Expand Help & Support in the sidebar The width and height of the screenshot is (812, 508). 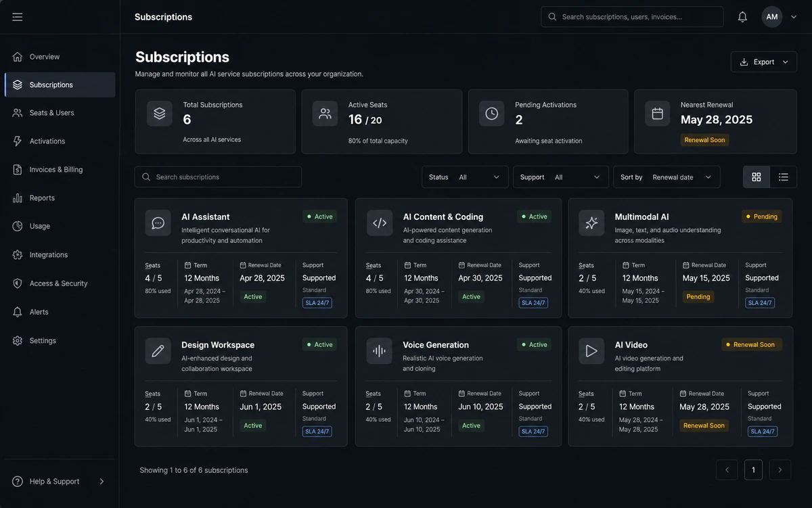tap(60, 482)
